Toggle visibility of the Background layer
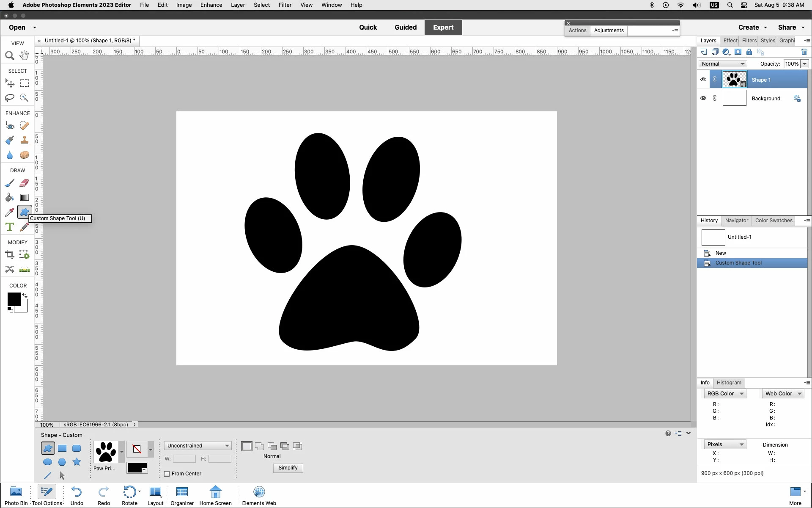This screenshot has width=812, height=508. tap(703, 98)
